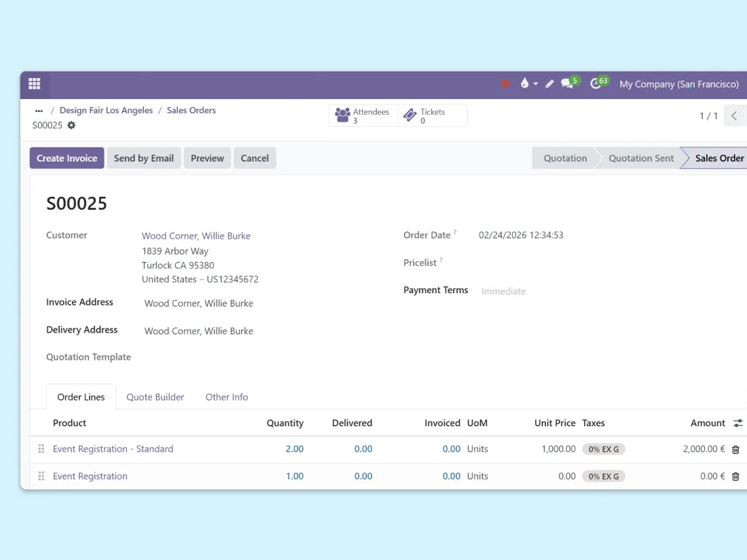
Task: Open the chat messages icon with badge 5
Action: 568,84
